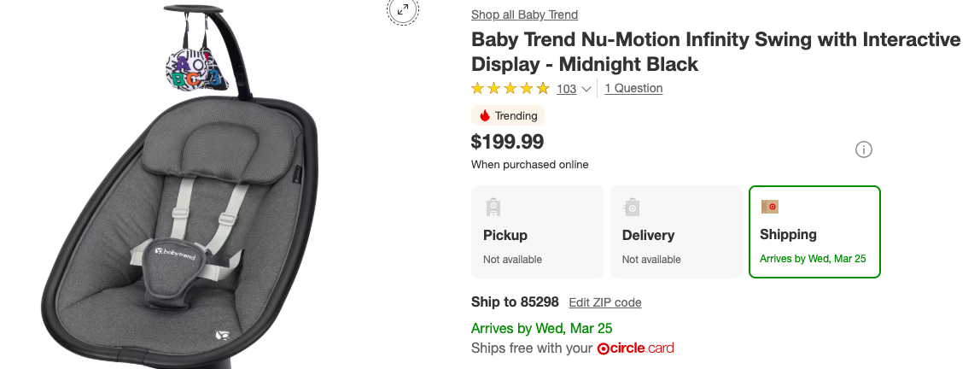This screenshot has width=980, height=369.
Task: Click Edit ZIP code link
Action: pos(605,302)
